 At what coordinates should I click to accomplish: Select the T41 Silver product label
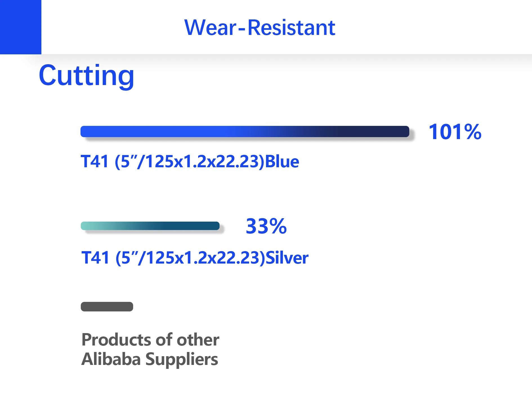195,258
